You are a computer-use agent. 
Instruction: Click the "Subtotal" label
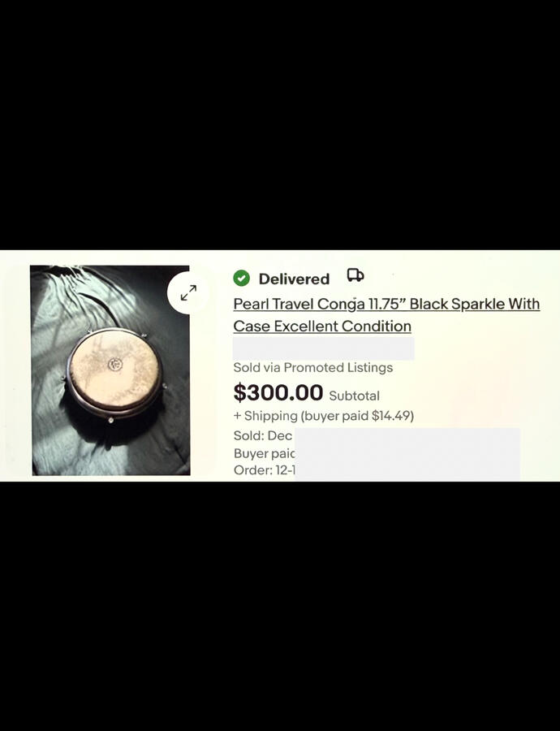pyautogui.click(x=354, y=396)
